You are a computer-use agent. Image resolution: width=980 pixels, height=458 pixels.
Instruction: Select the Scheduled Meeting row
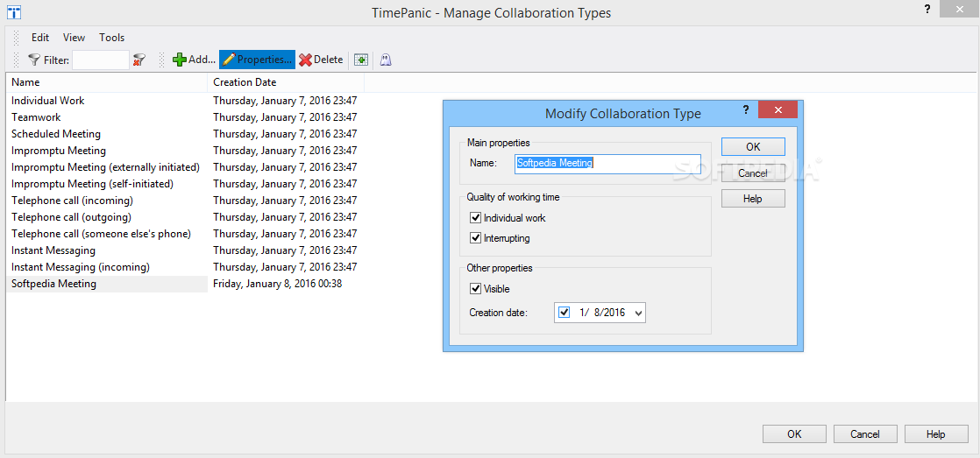pyautogui.click(x=185, y=133)
